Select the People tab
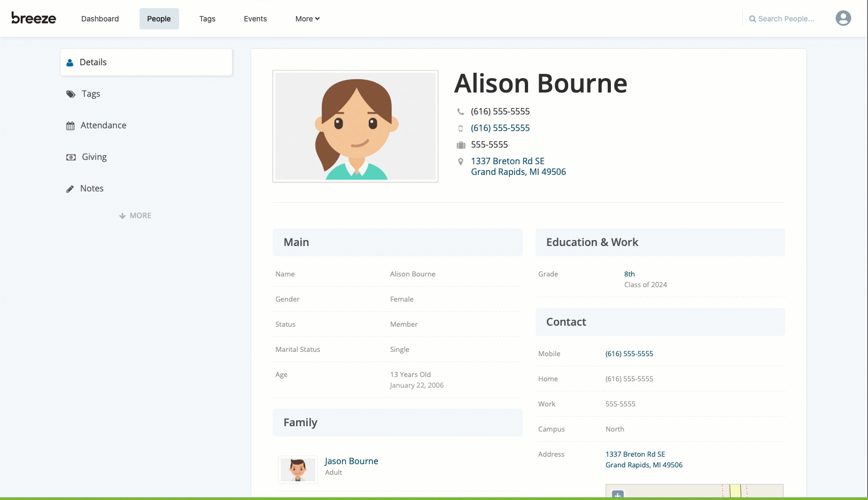Screen dimensions: 868x500 pyautogui.click(x=159, y=19)
